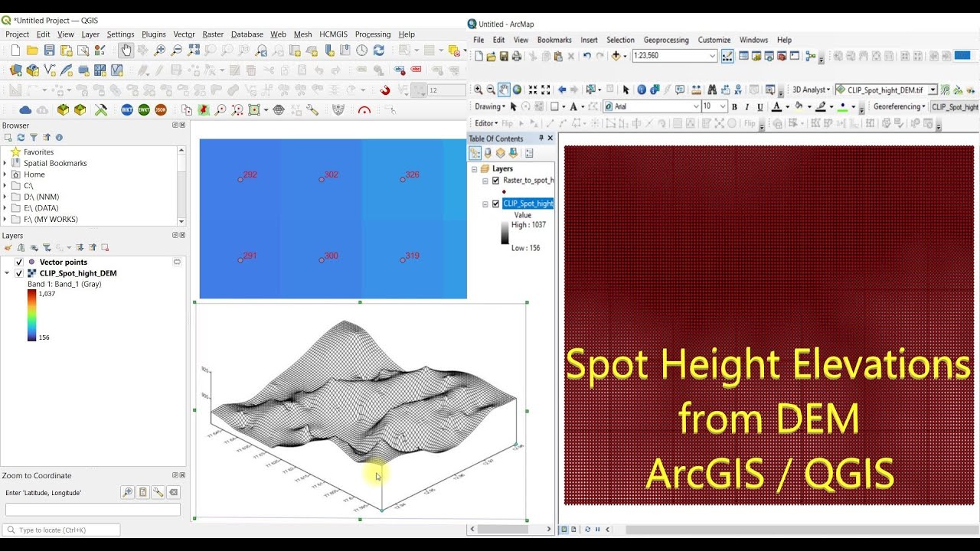
Task: Uncheck Raster_to_spot_h layer in ArcMap
Action: 496,181
